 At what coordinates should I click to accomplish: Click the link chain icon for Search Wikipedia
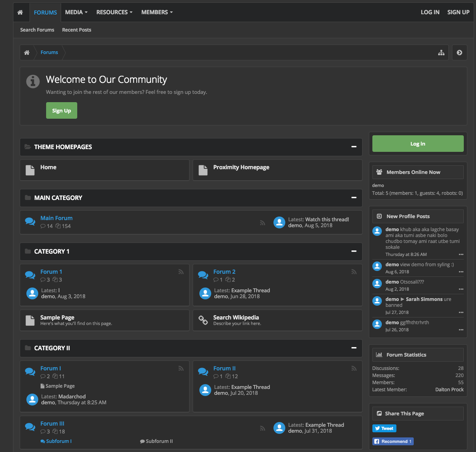pyautogui.click(x=203, y=320)
